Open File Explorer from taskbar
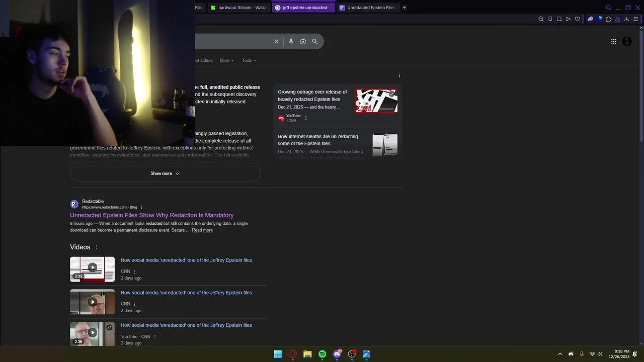 [x=307, y=354]
